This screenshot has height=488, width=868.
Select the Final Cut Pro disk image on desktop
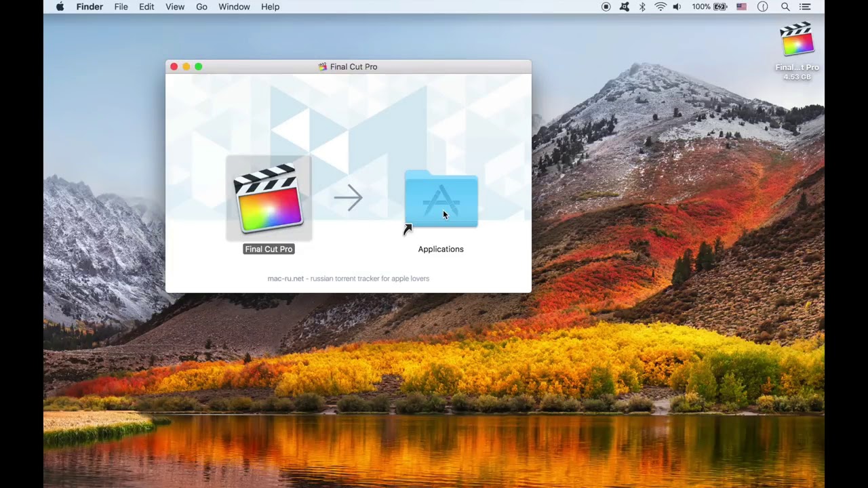[x=797, y=40]
